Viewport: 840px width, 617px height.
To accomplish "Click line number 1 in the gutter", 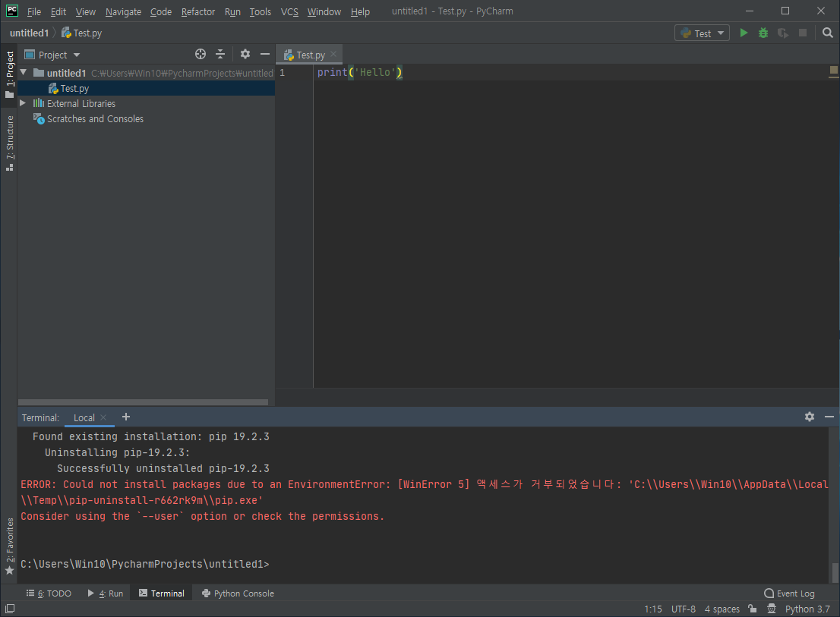I will pyautogui.click(x=283, y=72).
